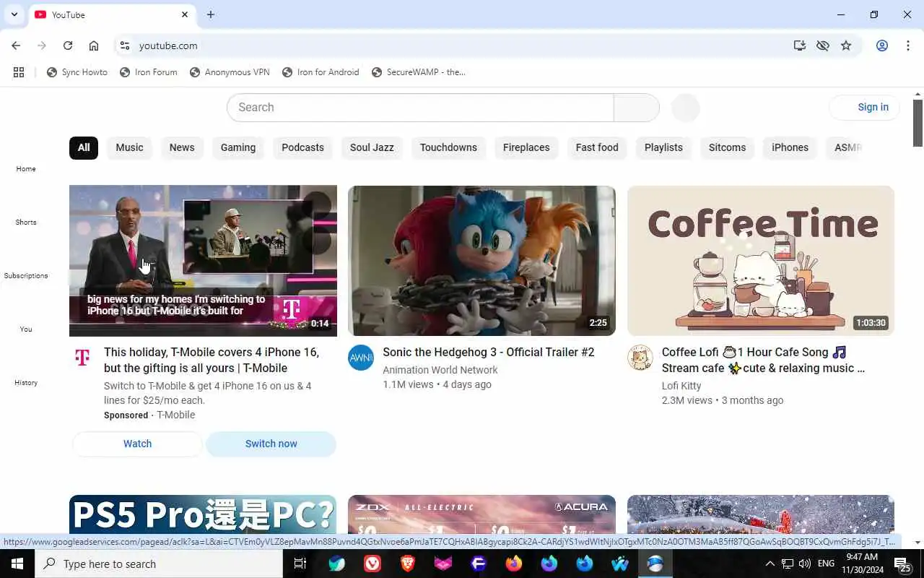This screenshot has width=924, height=578.
Task: Click the T-Mobile channel logo
Action: tap(82, 358)
